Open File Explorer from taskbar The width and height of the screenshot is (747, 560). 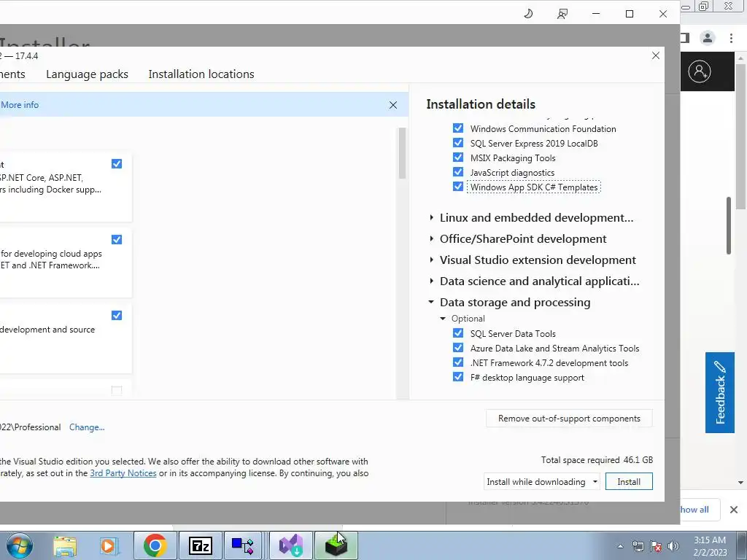(x=65, y=545)
